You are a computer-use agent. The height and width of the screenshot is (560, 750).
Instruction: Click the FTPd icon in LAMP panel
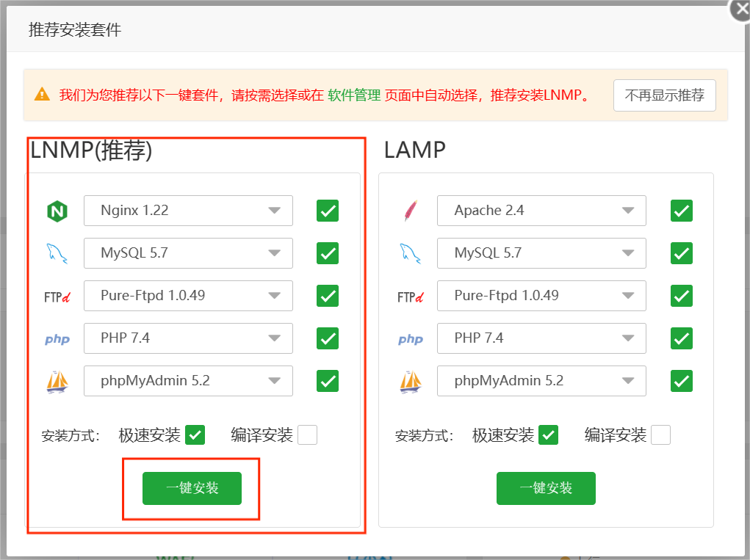pos(411,297)
